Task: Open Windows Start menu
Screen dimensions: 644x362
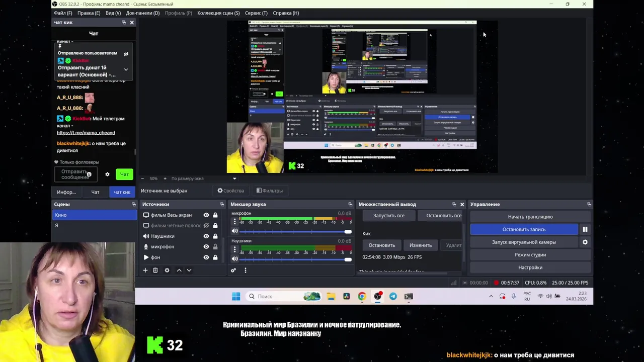Action: (236, 297)
